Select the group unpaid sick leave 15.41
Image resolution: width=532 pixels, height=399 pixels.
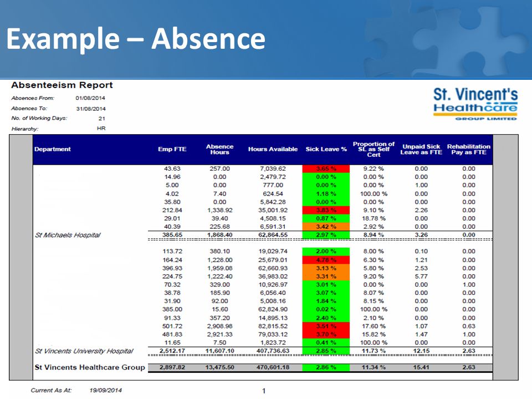click(x=421, y=367)
